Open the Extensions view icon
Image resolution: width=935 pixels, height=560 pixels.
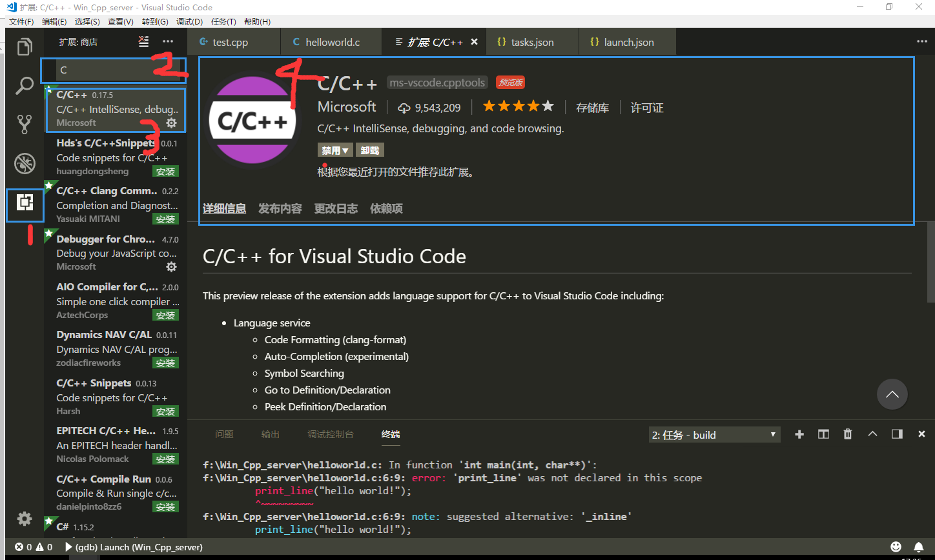pos(25,202)
